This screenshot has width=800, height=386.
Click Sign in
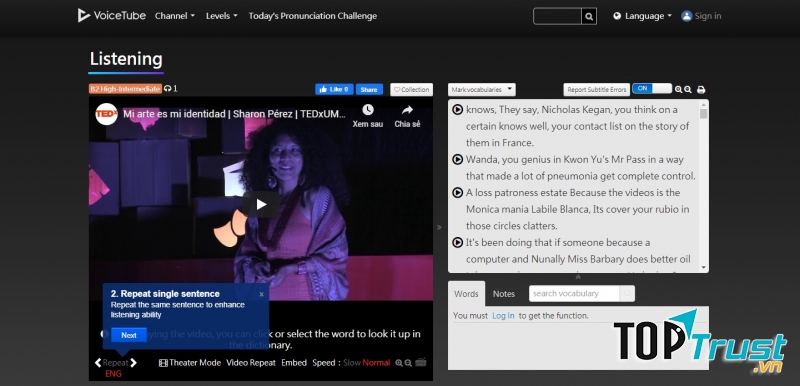701,16
